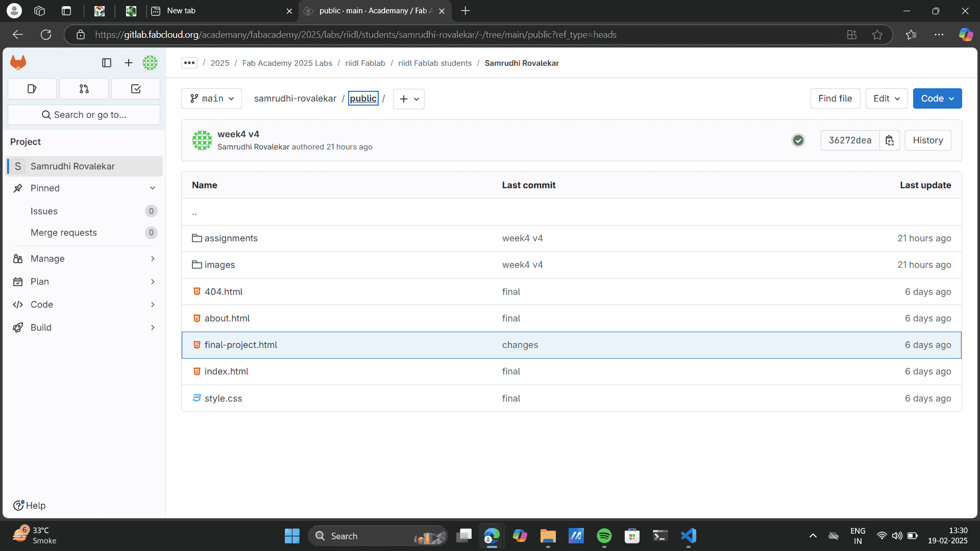
Task: Open the Plan section icon in sidebar
Action: point(18,281)
